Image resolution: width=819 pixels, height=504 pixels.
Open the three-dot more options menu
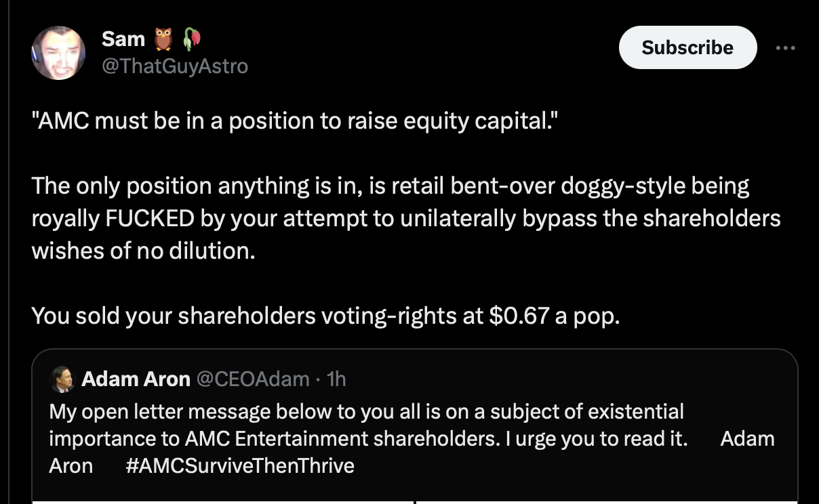pyautogui.click(x=785, y=47)
